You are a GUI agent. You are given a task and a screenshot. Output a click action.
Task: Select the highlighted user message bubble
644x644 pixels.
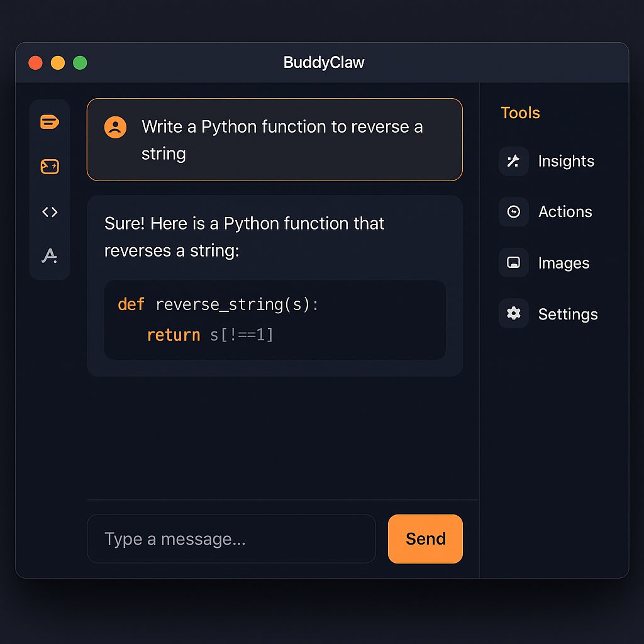click(x=275, y=140)
